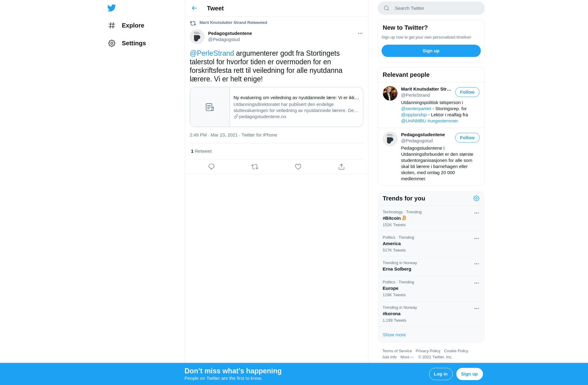Retweet using the retweet icon below tweet
The image size is (588, 385).
[x=255, y=167]
